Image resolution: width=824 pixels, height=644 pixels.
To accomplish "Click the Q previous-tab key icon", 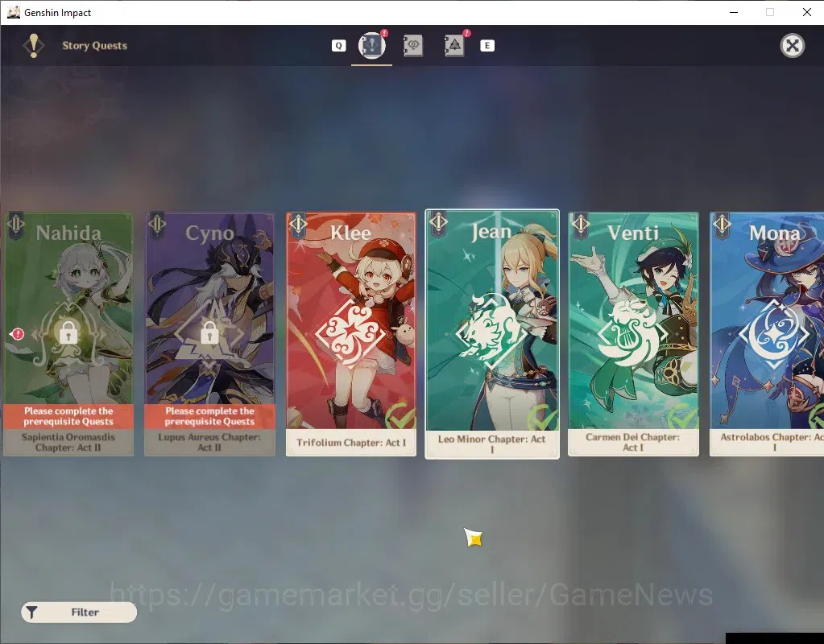I will (339, 46).
